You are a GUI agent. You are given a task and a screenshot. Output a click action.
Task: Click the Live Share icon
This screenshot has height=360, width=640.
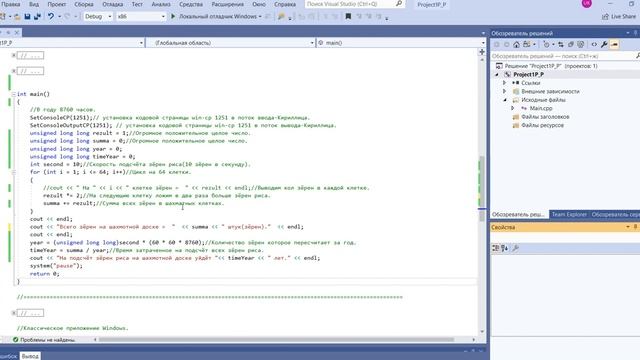coord(605,16)
